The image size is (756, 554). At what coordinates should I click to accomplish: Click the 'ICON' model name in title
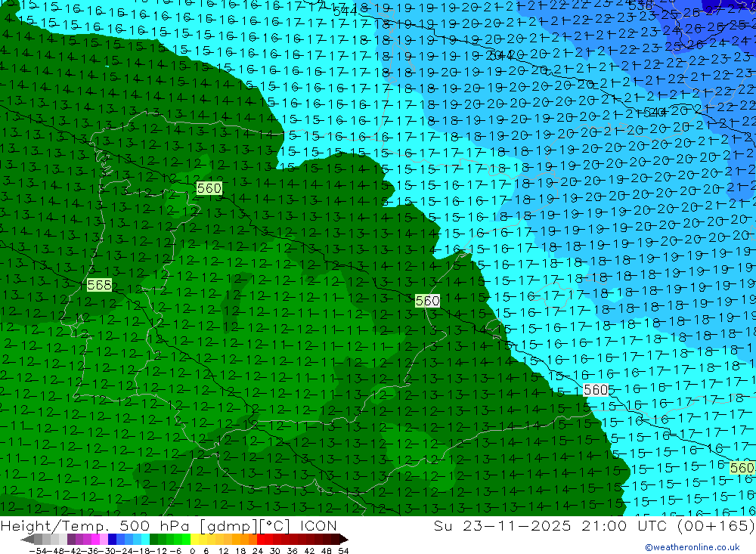pyautogui.click(x=318, y=525)
